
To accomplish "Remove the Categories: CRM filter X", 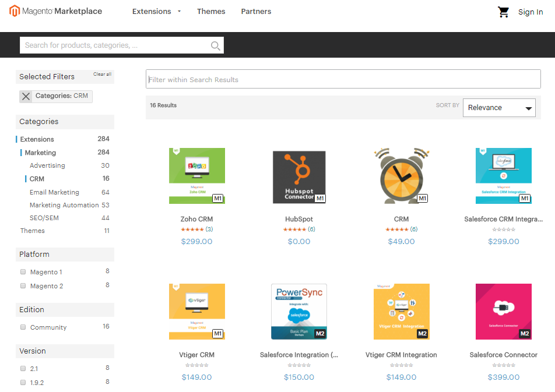I will pos(26,96).
